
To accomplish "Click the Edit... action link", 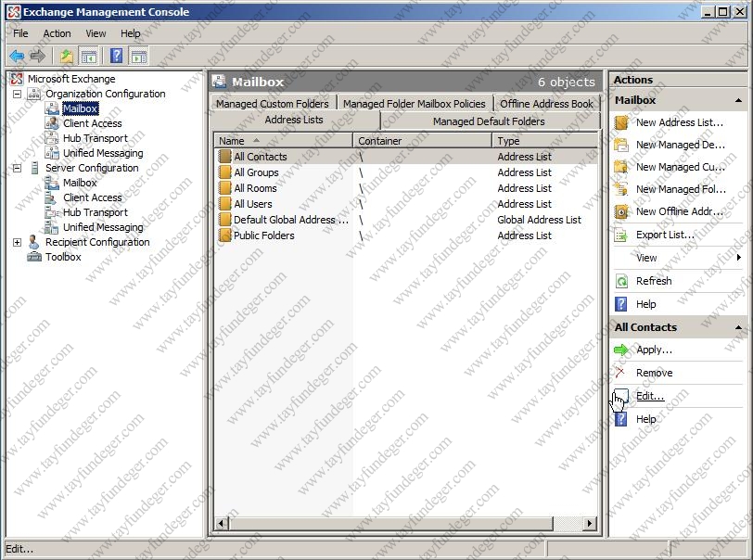I will pos(650,396).
